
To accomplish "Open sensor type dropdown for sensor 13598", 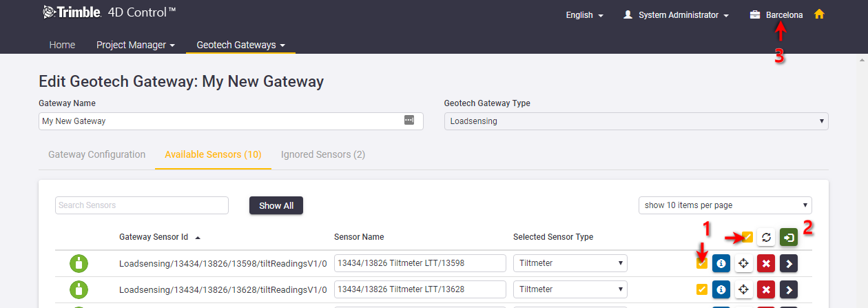I will (x=570, y=263).
